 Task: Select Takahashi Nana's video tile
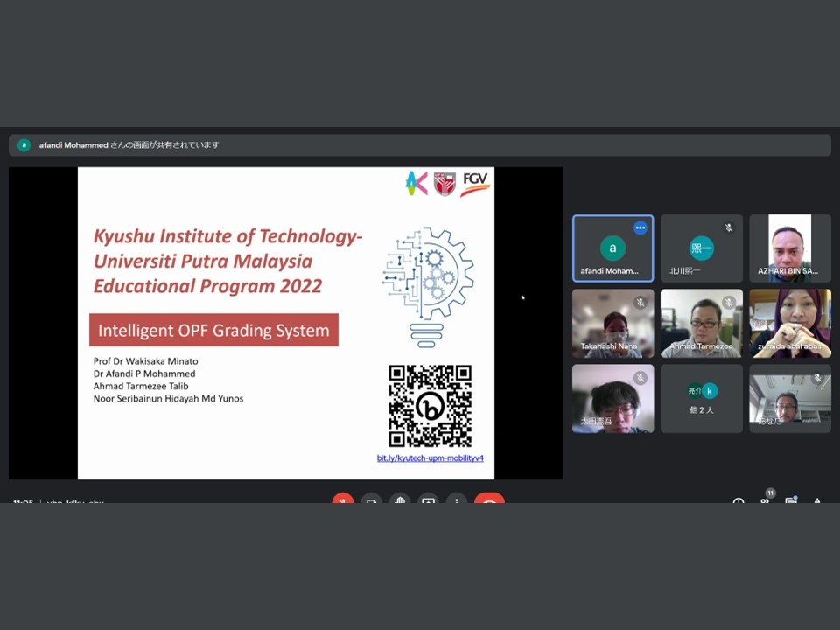coord(612,324)
